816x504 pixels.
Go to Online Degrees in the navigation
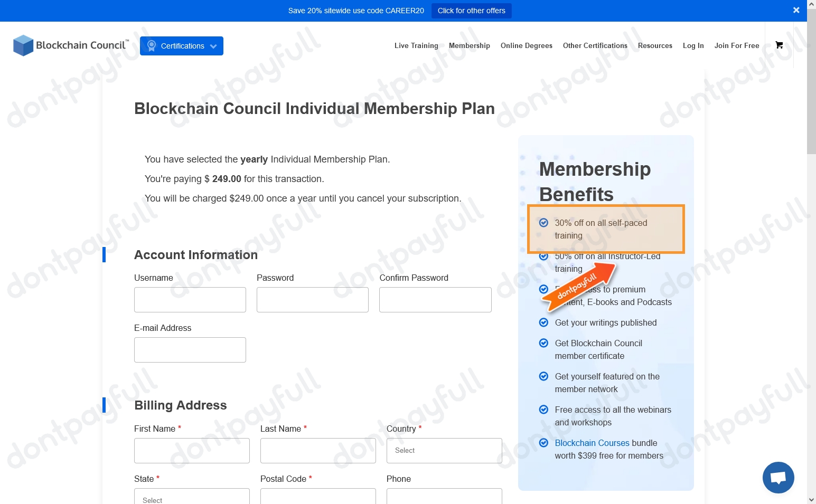point(527,46)
